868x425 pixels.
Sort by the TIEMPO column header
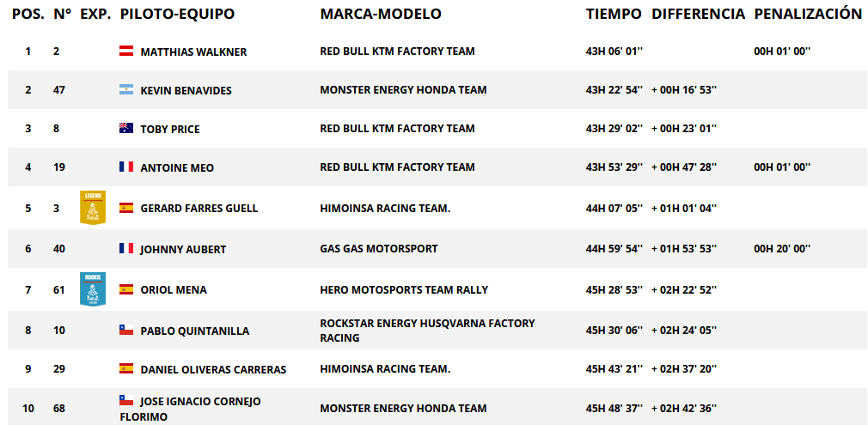point(614,15)
